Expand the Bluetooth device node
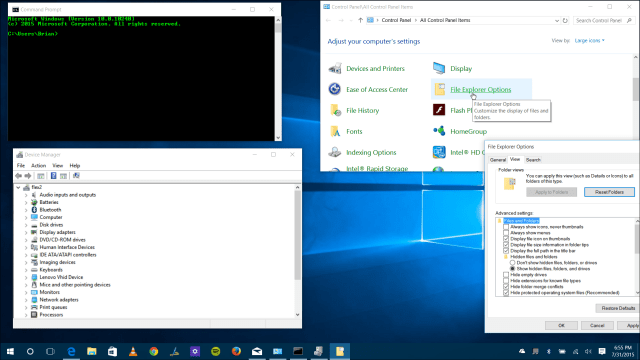The height and width of the screenshot is (360, 640). [26, 210]
